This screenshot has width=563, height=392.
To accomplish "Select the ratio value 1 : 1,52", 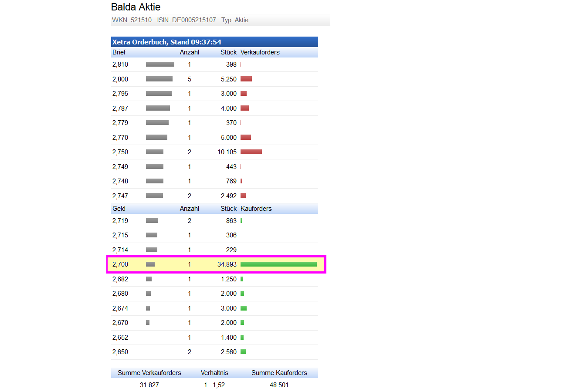I will [x=214, y=385].
